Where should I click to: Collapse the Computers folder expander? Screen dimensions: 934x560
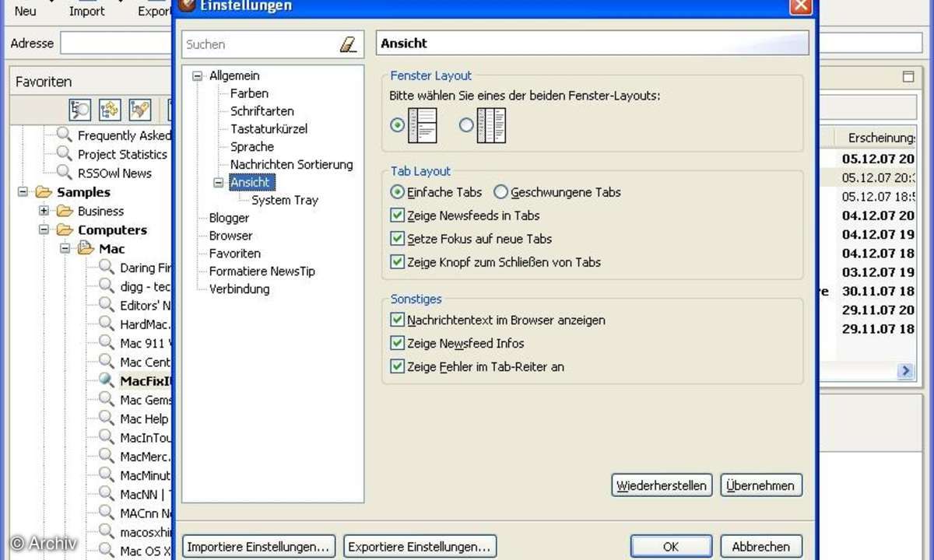pos(44,229)
